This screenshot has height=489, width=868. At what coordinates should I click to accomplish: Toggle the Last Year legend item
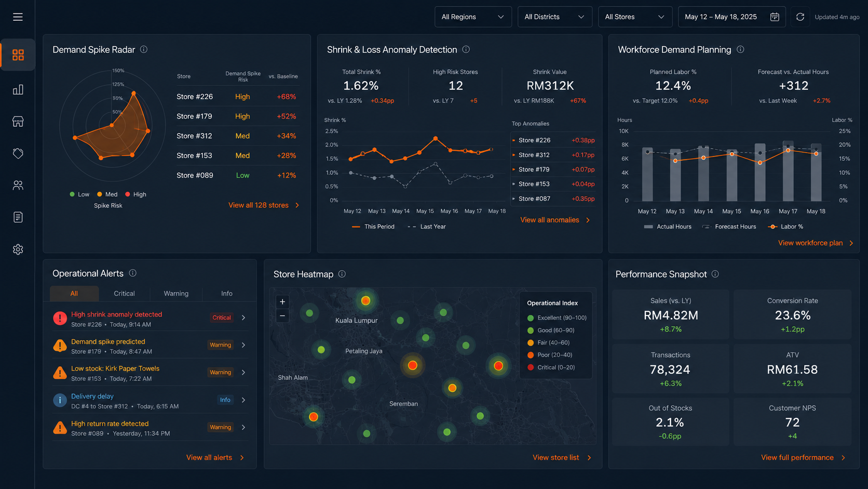tap(427, 227)
